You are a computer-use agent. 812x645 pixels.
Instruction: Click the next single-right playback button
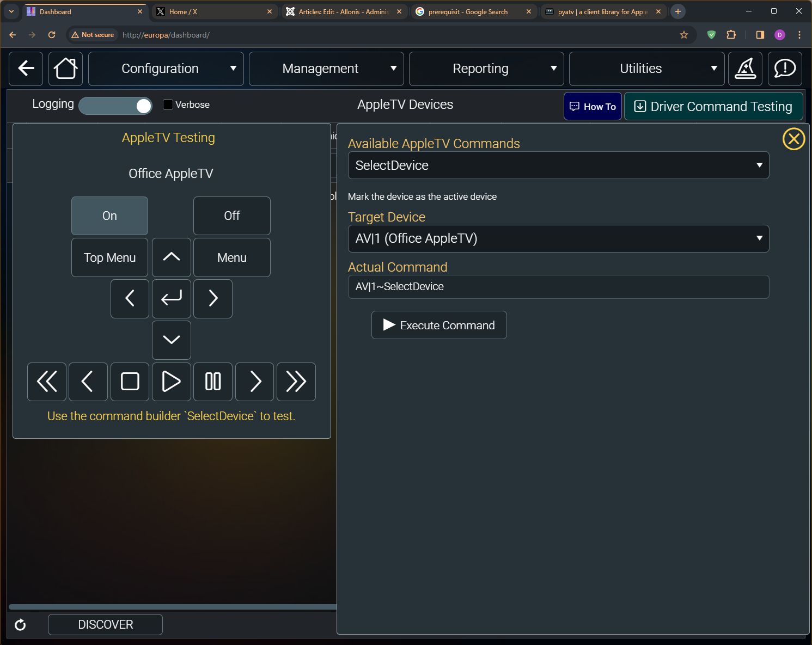click(x=254, y=382)
